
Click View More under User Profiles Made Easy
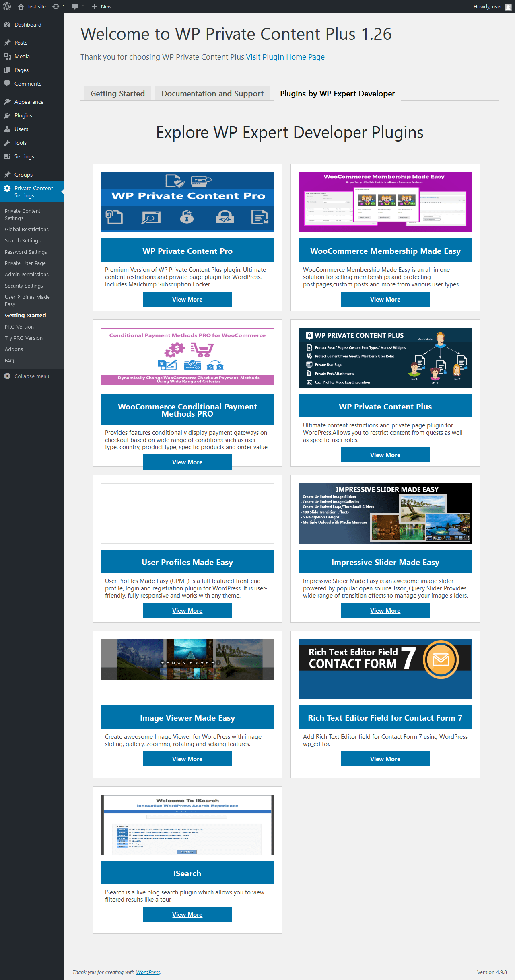pos(187,610)
